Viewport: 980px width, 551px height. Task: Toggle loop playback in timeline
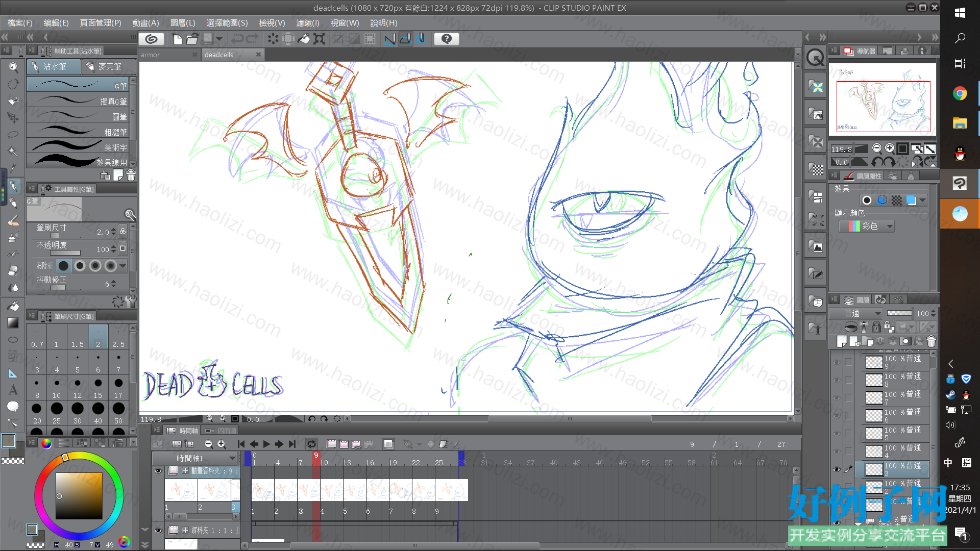pos(311,444)
